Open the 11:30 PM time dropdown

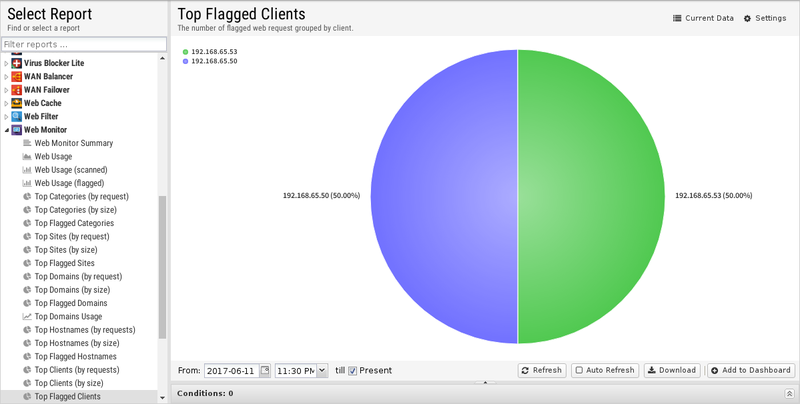321,371
